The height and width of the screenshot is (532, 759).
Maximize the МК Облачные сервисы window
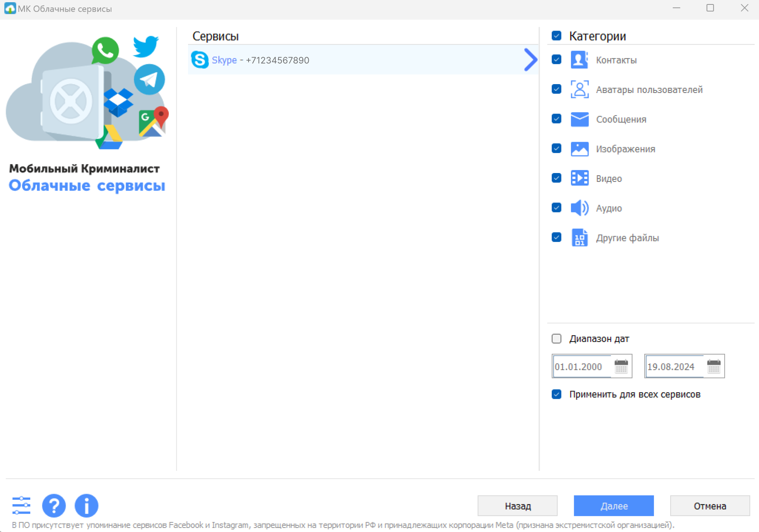(710, 8)
